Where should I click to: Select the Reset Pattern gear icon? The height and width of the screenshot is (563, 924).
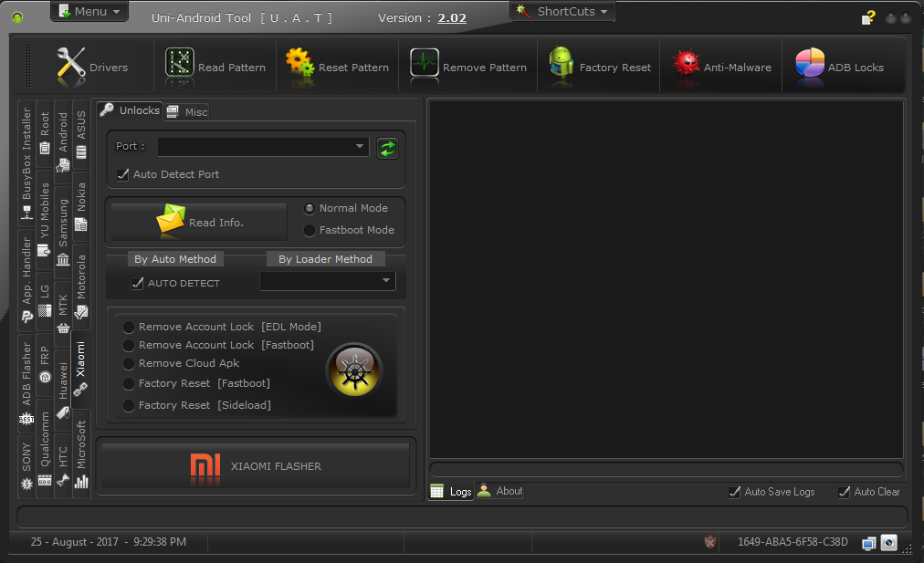[x=299, y=62]
